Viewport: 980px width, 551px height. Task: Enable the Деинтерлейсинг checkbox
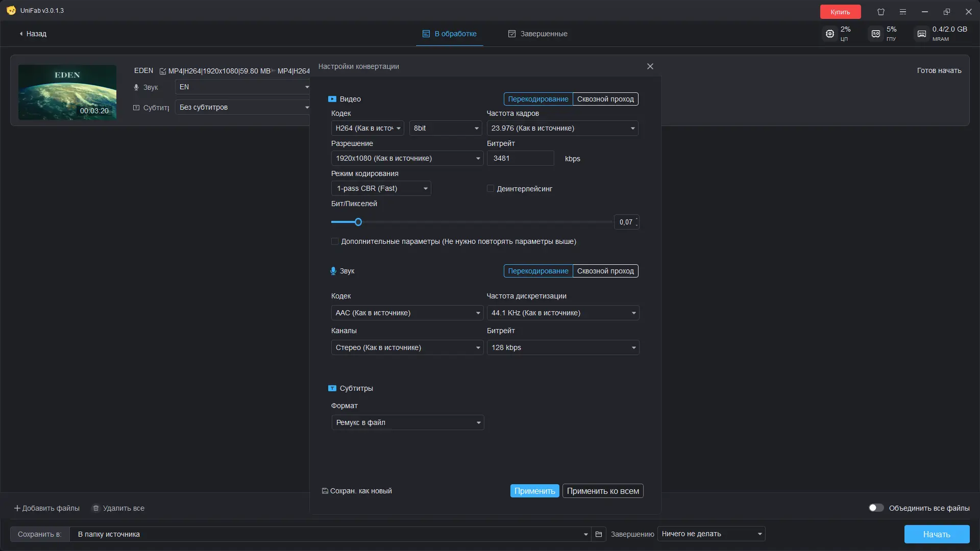coord(491,189)
